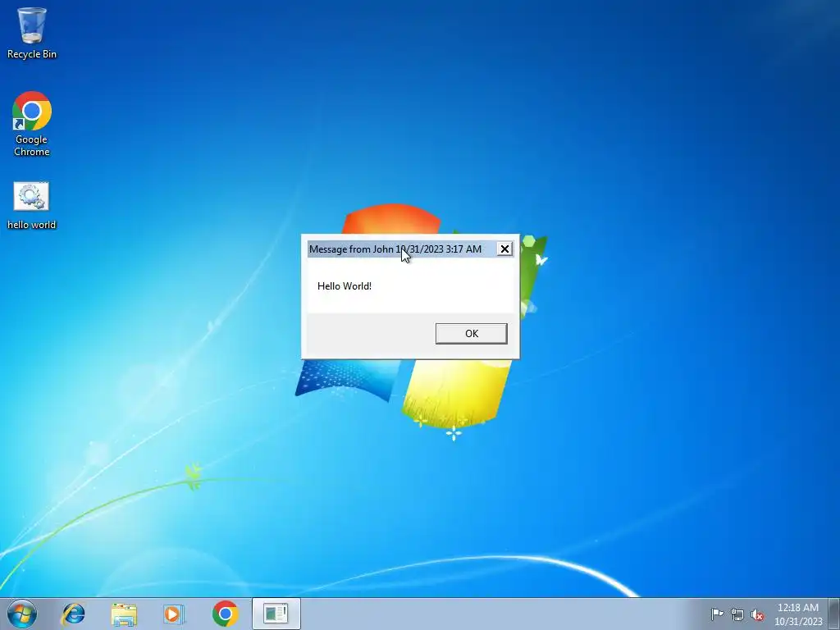
Task: Click the Hello World! message text
Action: pos(344,286)
